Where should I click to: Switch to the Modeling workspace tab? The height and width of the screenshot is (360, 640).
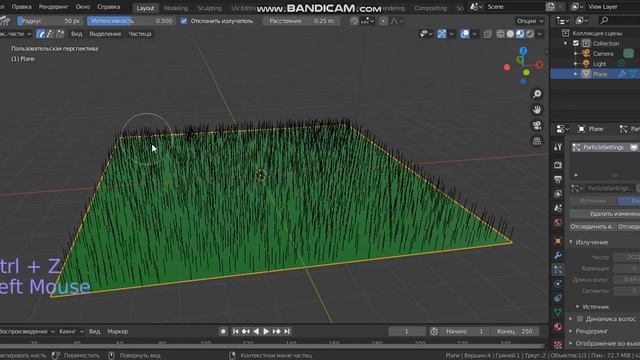(176, 8)
